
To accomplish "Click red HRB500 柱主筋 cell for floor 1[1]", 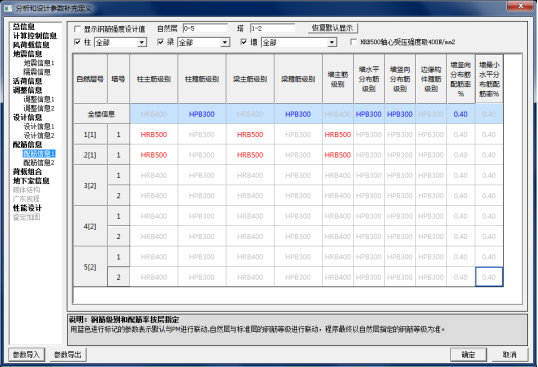I will [154, 134].
